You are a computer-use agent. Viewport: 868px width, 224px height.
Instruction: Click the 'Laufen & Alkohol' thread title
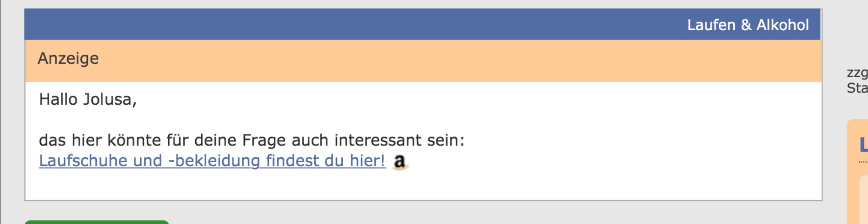[748, 25]
